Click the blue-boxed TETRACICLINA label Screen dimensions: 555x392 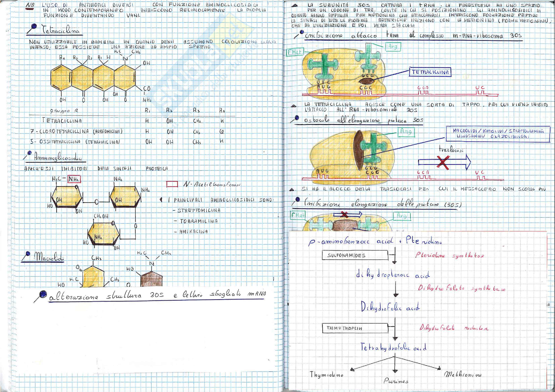coord(430,72)
